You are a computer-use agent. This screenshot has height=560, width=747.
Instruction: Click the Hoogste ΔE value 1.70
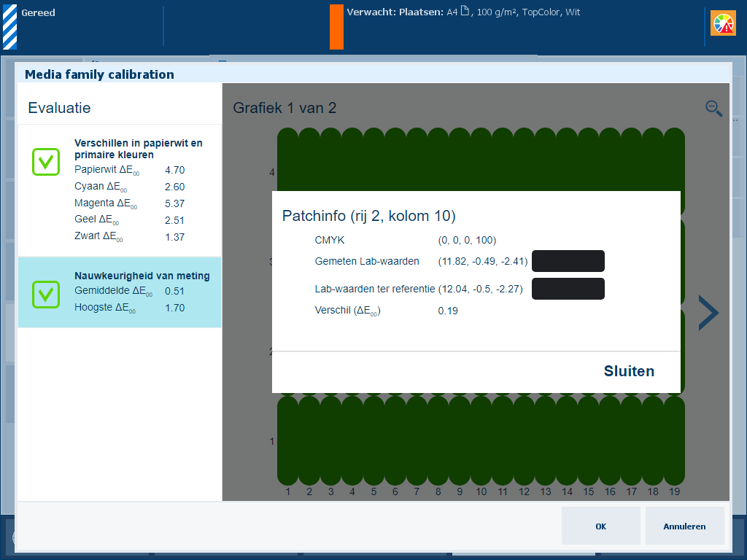tap(175, 308)
